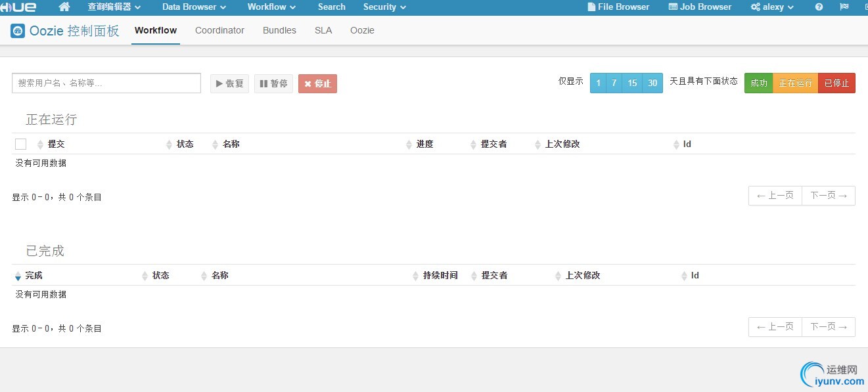This screenshot has height=392, width=868.
Task: Open Search in the top navigation
Action: click(x=332, y=7)
